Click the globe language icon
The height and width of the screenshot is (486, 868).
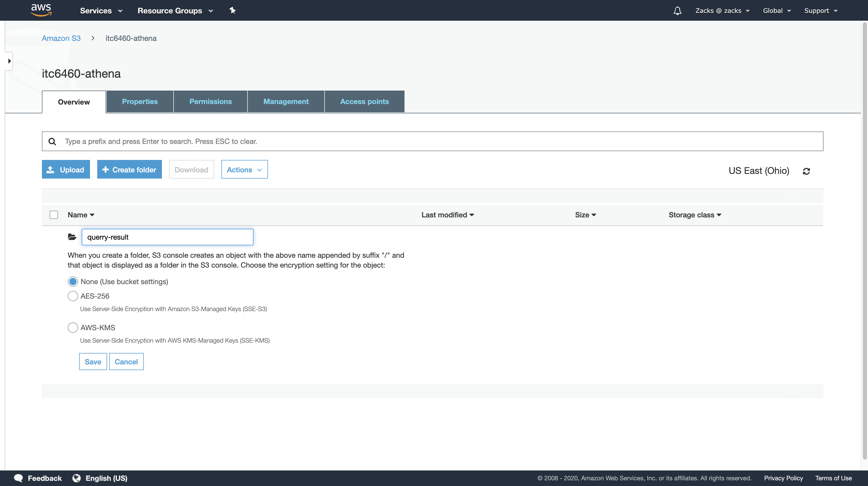tap(77, 478)
